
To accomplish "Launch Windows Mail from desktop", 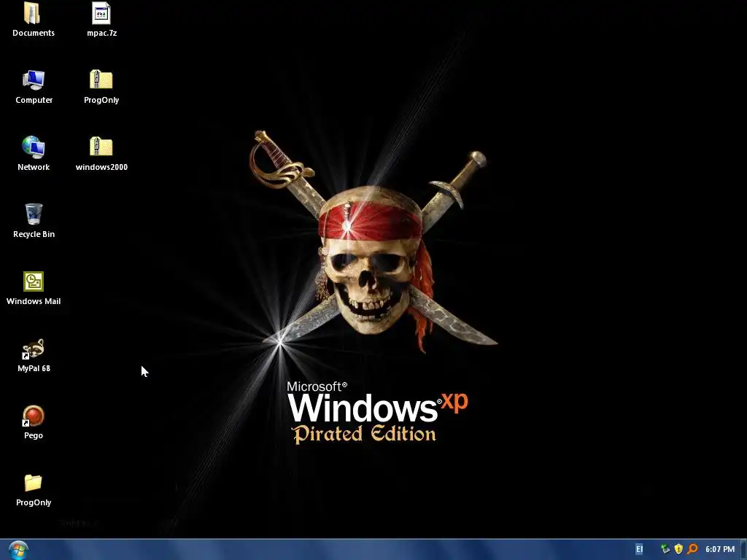I will click(x=34, y=289).
